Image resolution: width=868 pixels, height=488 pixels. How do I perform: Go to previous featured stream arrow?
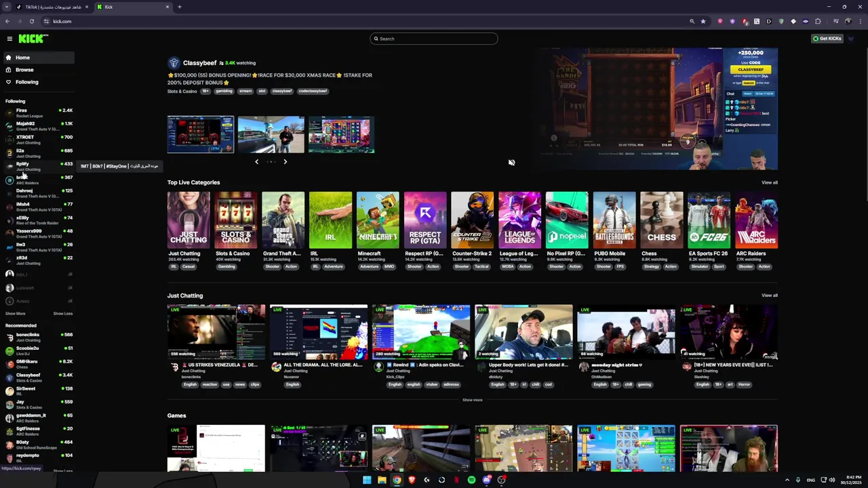tap(256, 161)
